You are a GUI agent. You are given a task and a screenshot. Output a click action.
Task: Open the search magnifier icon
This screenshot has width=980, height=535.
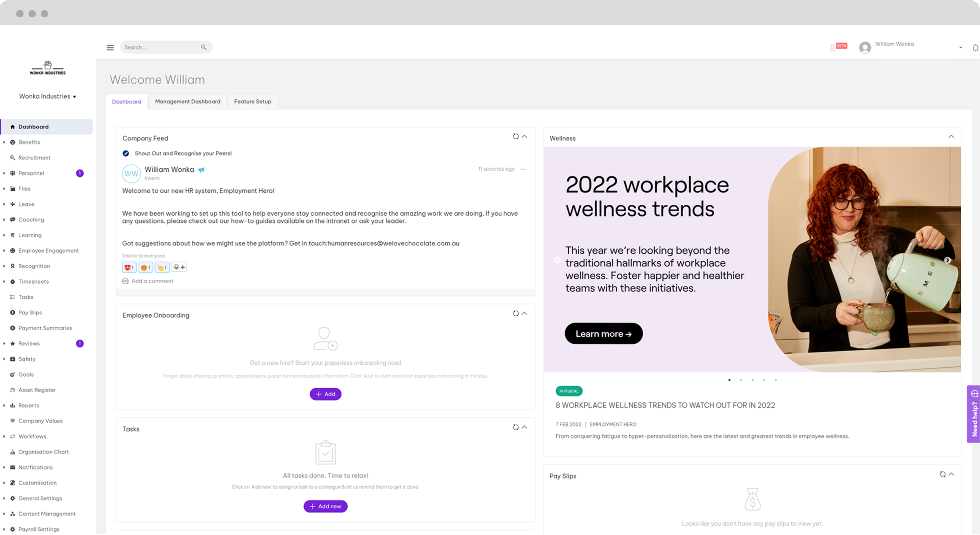(x=204, y=47)
